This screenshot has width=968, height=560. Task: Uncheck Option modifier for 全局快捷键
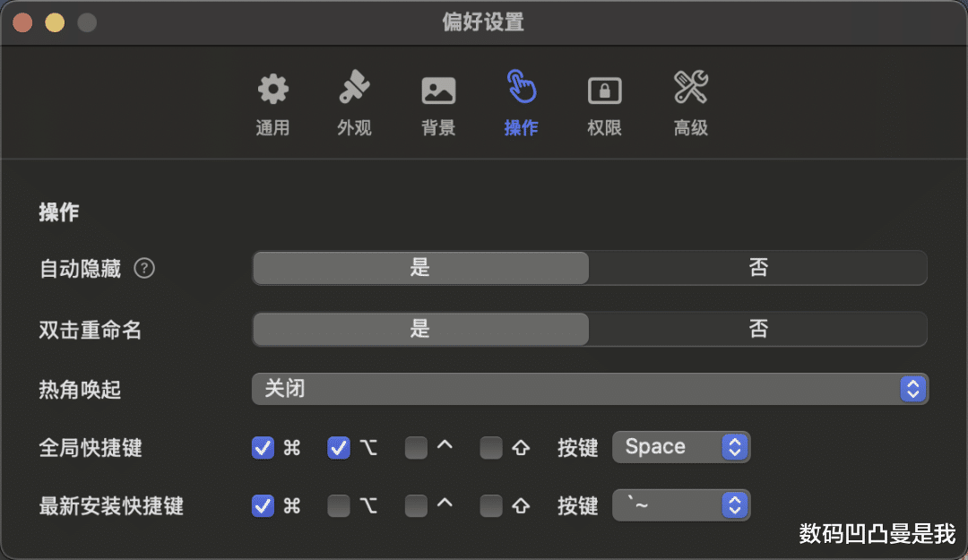coord(339,447)
